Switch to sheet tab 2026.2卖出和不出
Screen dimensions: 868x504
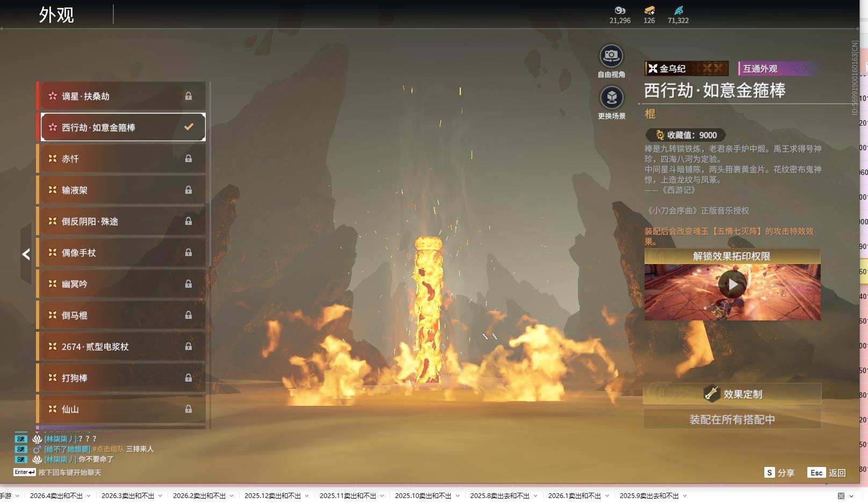click(199, 495)
